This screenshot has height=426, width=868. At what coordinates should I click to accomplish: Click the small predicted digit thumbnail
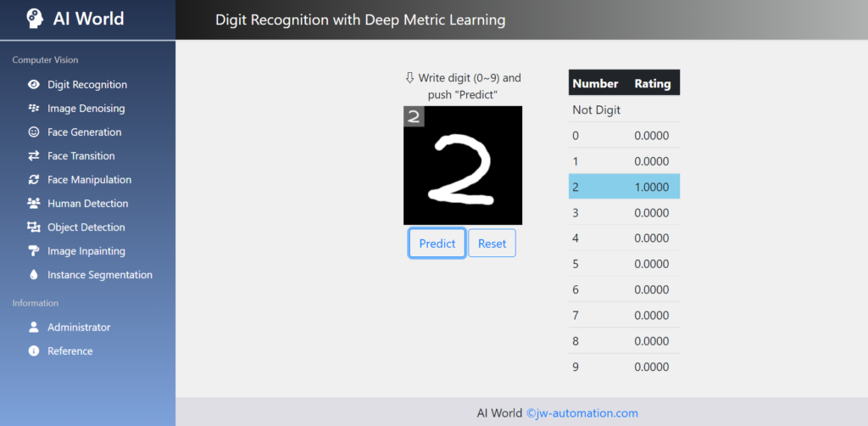pos(414,117)
